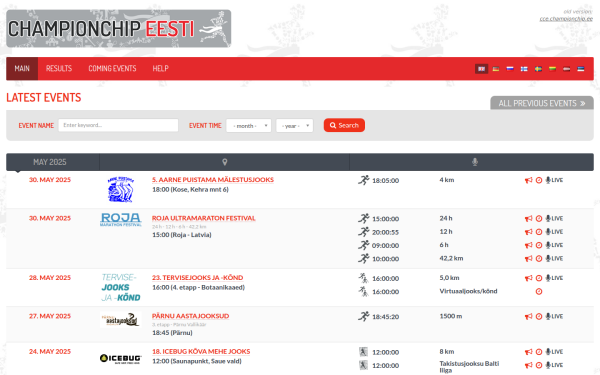
Task: Switch language to Finnish flag
Action: pyautogui.click(x=524, y=69)
